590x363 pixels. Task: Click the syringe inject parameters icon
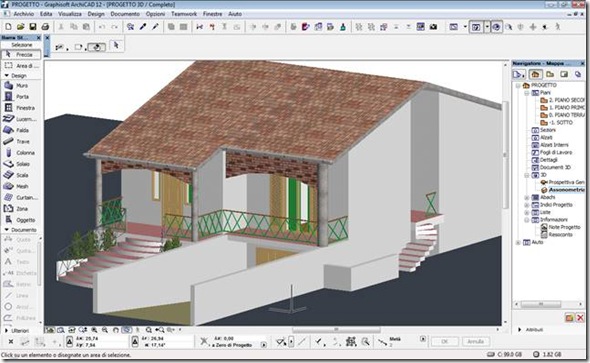[155, 27]
